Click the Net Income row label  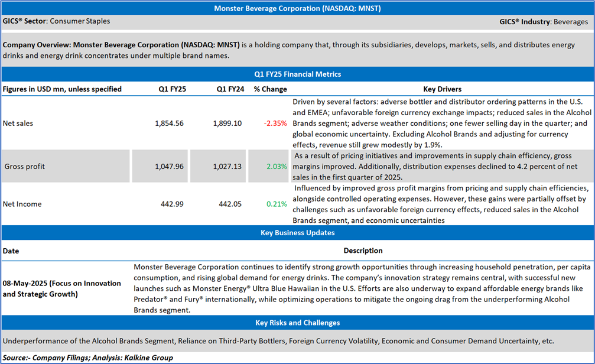[x=22, y=204]
